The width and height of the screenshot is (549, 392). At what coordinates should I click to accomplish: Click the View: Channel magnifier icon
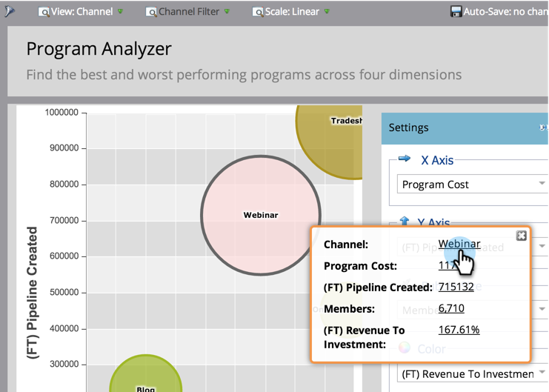coord(44,13)
